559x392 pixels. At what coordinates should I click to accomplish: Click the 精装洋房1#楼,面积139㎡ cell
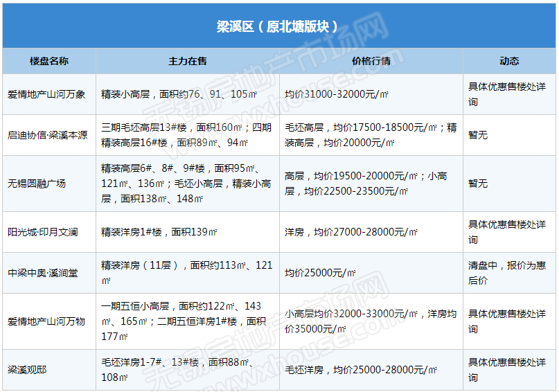[x=160, y=232]
